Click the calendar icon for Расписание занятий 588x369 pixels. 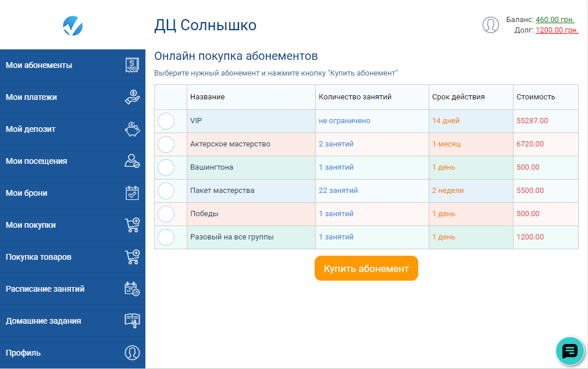tap(132, 289)
